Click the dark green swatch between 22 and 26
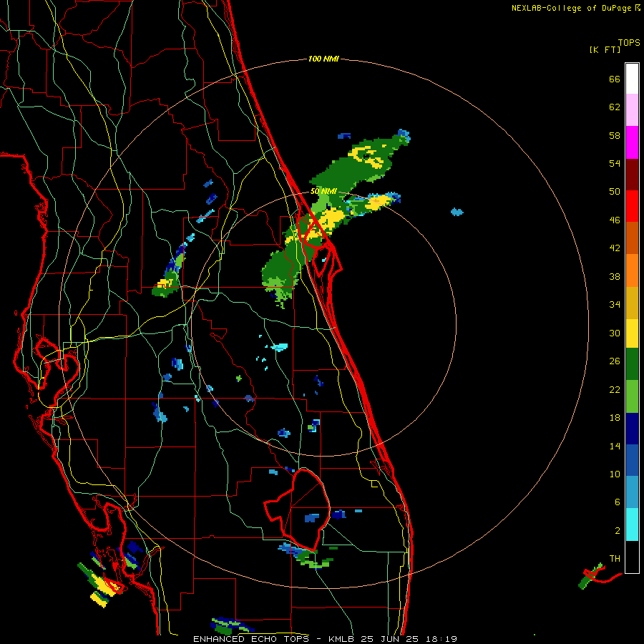Image resolution: width=644 pixels, height=644 pixels. tap(632, 364)
